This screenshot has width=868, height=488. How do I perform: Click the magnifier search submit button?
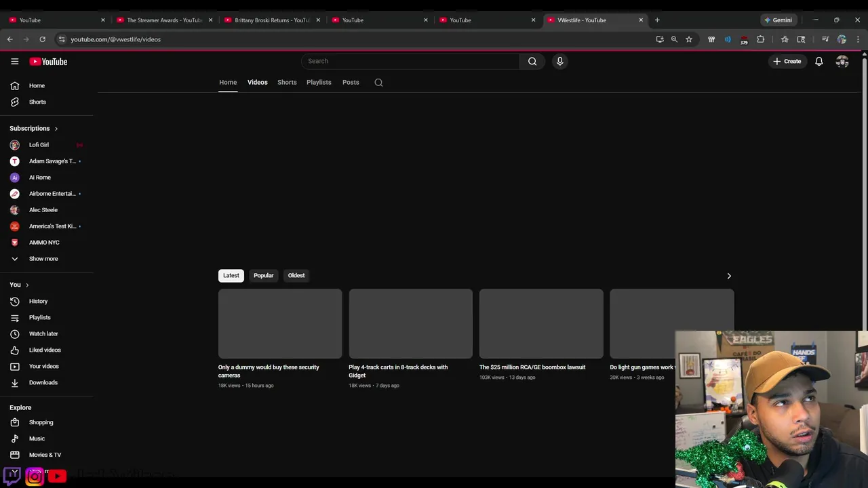pos(532,61)
